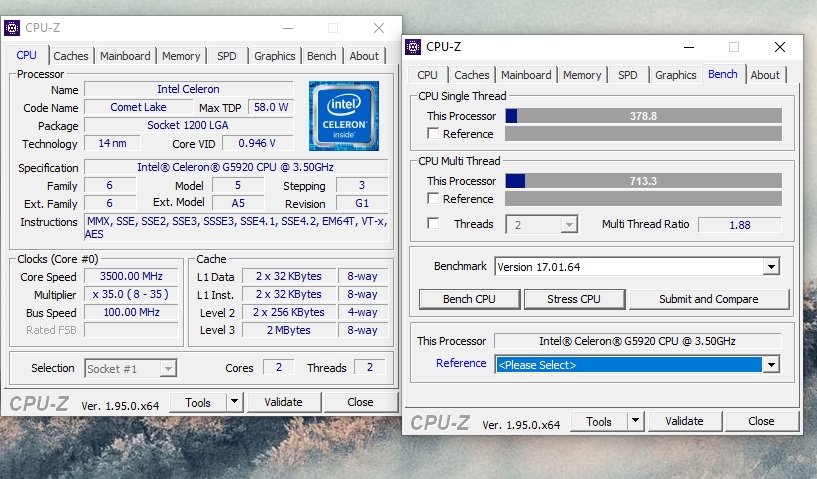
Task: Open Memory tab in right window
Action: click(582, 75)
